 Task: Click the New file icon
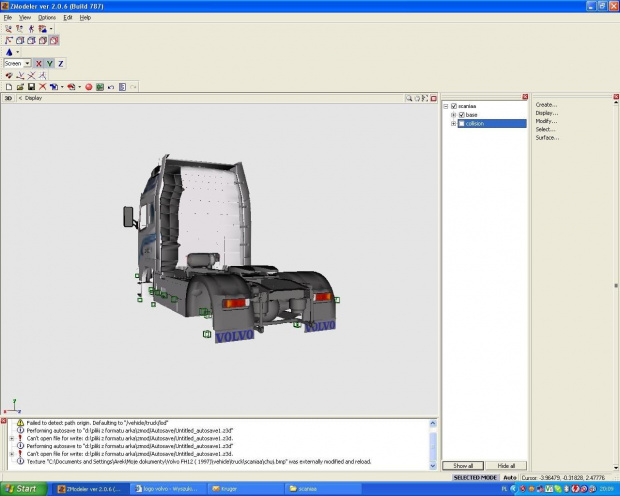pos(8,87)
